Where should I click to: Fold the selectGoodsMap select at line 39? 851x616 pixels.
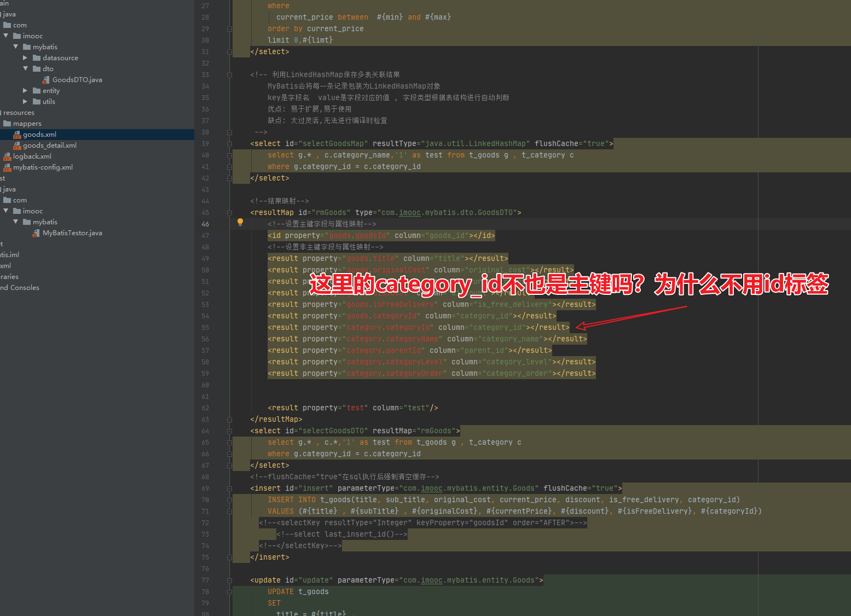(x=229, y=144)
